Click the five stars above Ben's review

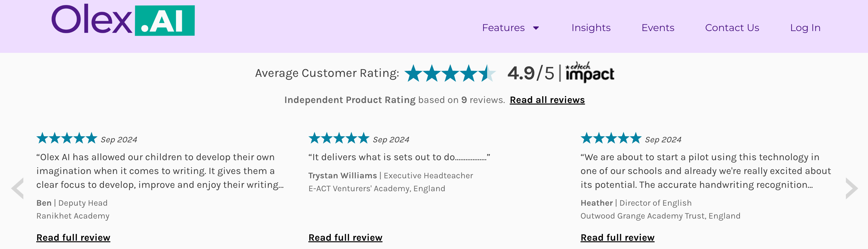pyautogui.click(x=67, y=138)
